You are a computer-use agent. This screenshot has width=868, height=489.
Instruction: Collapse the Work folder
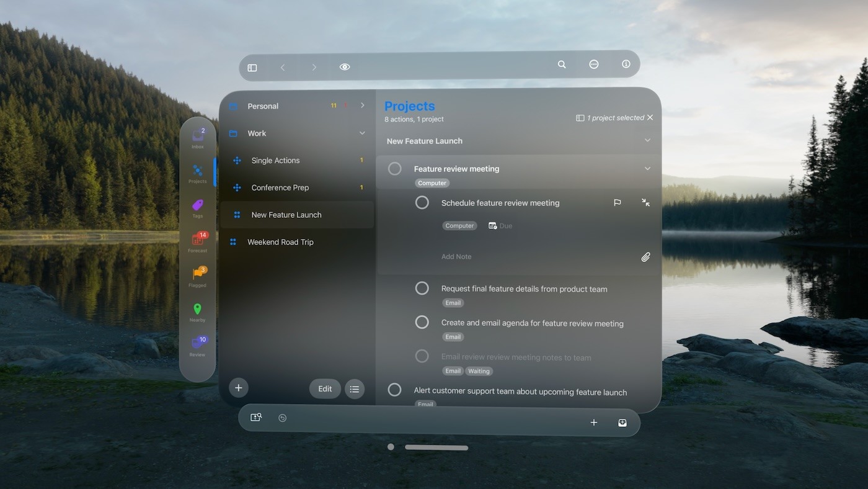(x=362, y=133)
